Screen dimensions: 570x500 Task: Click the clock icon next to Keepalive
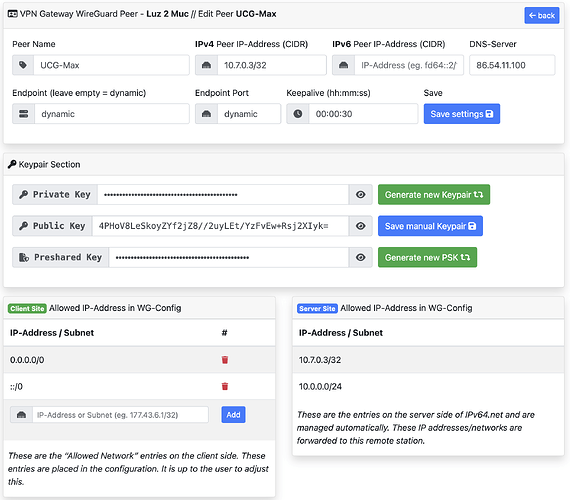(298, 114)
